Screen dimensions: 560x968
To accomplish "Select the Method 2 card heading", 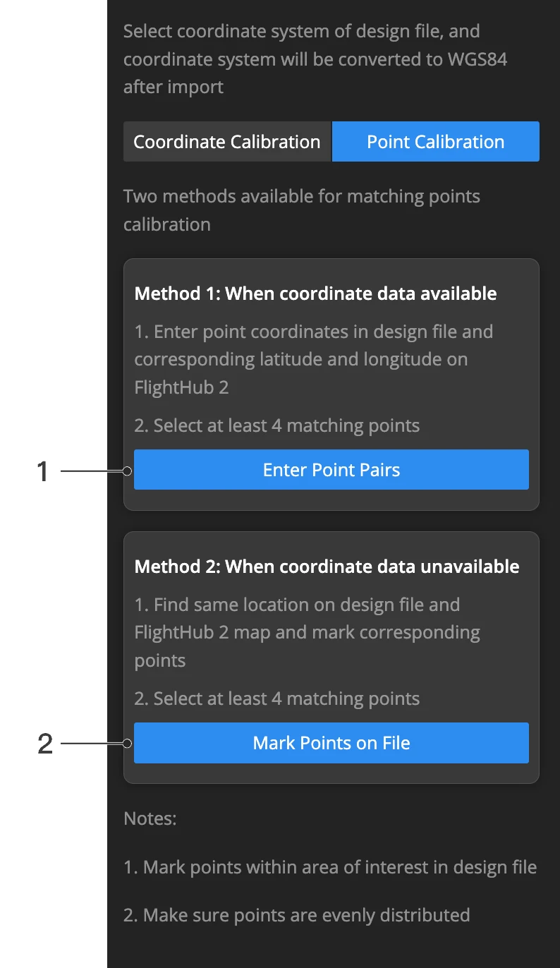I will [327, 566].
